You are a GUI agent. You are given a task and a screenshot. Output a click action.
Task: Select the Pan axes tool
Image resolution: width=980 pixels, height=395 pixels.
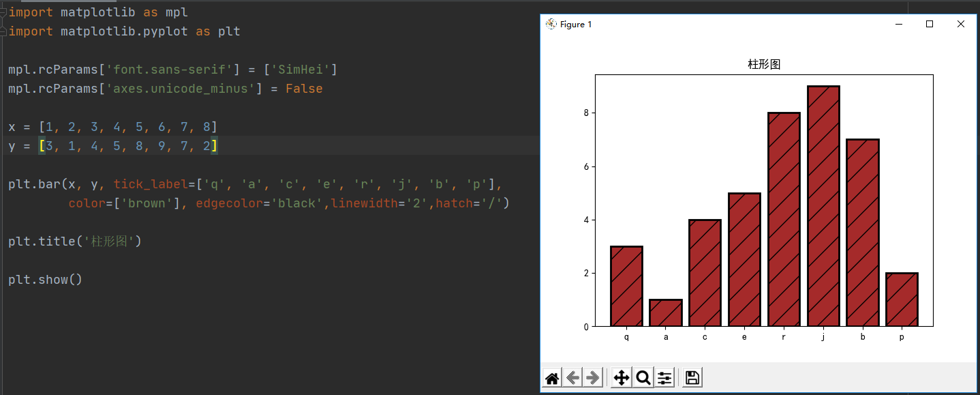pos(621,378)
